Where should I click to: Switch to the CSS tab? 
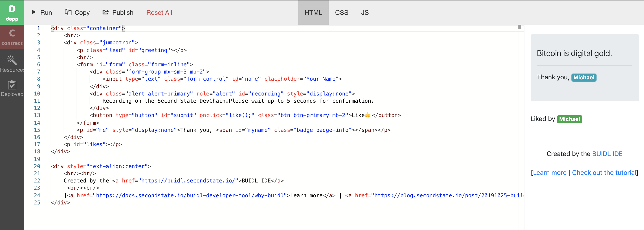coord(341,13)
